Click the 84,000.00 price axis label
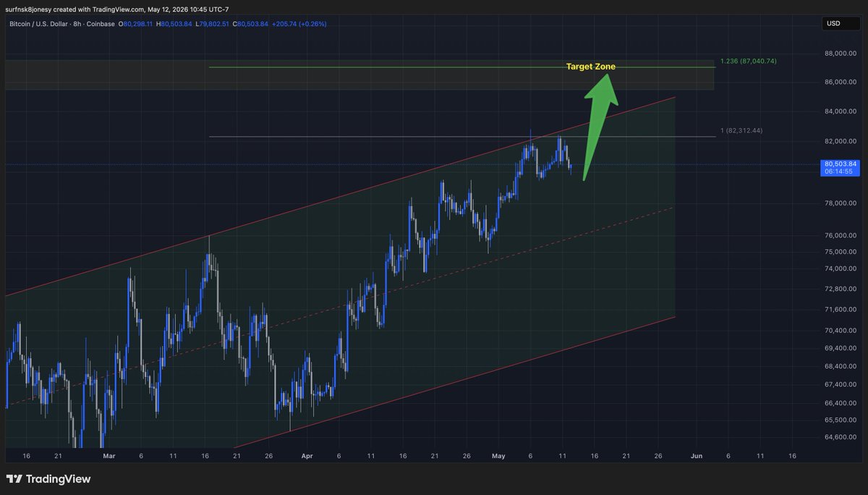Viewport: 868px width, 495px height. [x=839, y=111]
